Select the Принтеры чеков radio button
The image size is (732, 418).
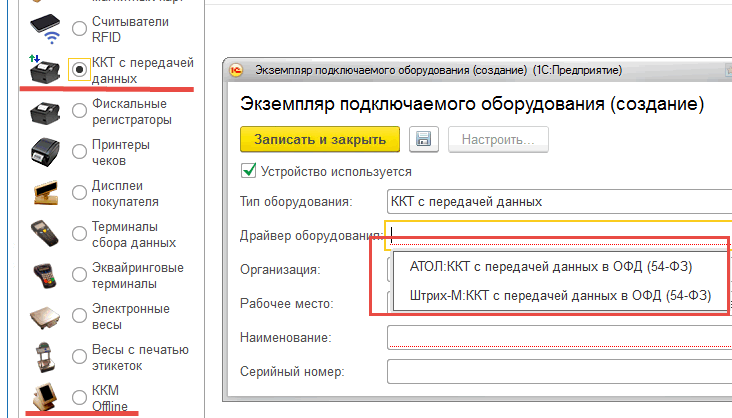[79, 151]
